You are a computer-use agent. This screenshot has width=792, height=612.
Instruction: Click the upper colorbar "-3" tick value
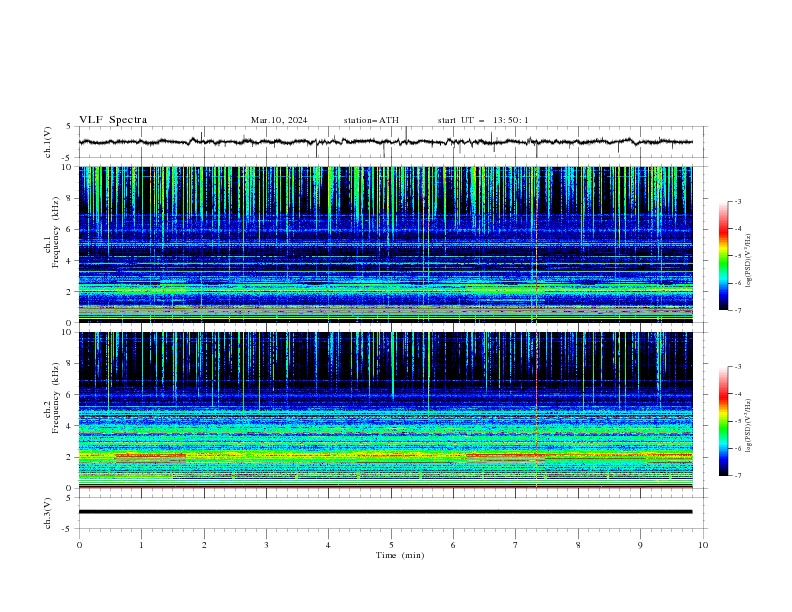[x=737, y=201]
